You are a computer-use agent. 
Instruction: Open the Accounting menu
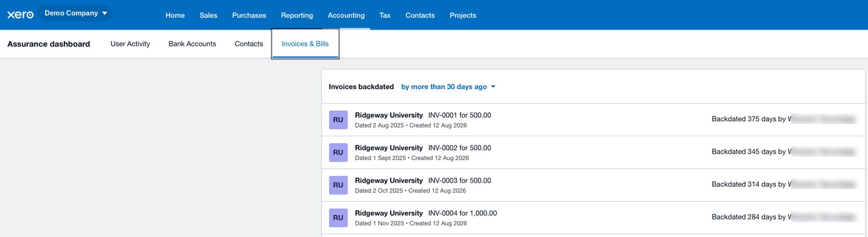[346, 16]
